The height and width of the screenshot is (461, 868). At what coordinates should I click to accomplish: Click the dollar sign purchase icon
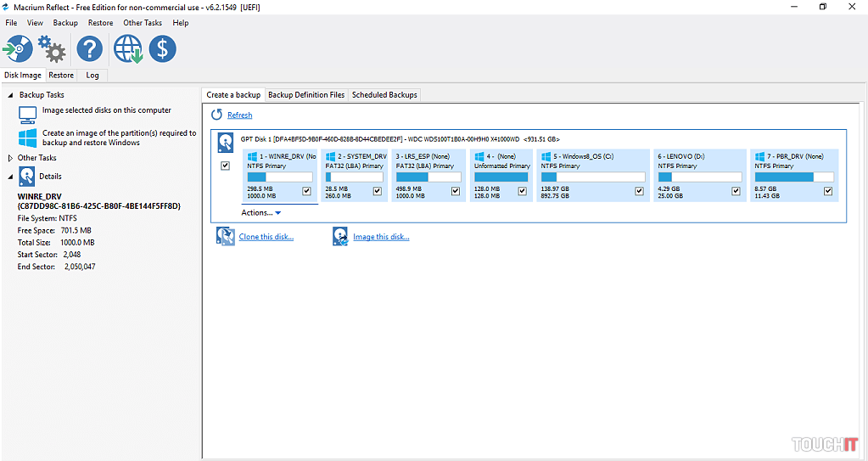tap(163, 49)
